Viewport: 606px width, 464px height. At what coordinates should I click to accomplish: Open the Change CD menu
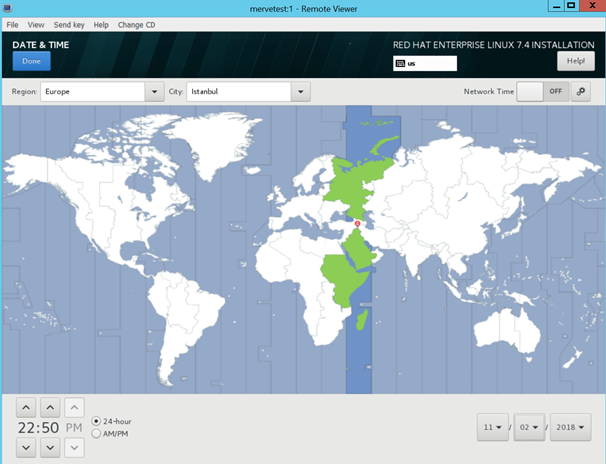pos(136,25)
